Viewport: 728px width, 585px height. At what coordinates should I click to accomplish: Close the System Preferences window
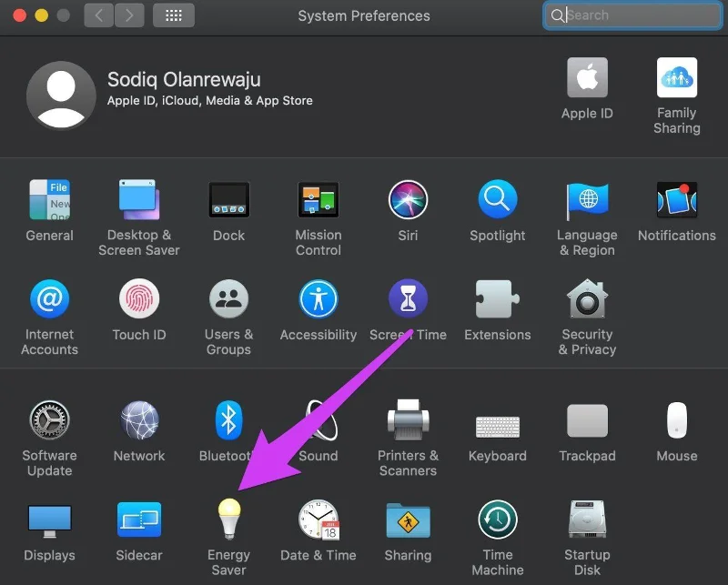click(19, 15)
